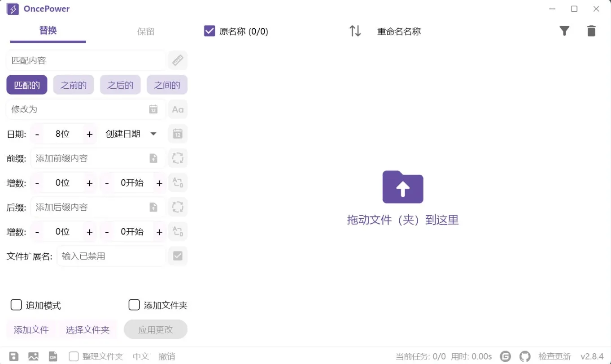Screen dimensions: 611x364
Task: Click the filter icon in the top toolbar
Action: point(564,30)
